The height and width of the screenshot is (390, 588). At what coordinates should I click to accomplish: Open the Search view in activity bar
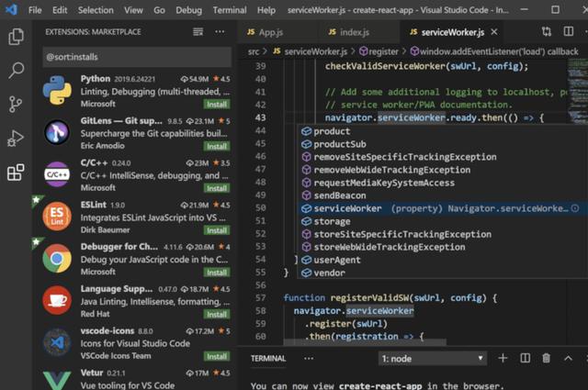pyautogui.click(x=16, y=71)
